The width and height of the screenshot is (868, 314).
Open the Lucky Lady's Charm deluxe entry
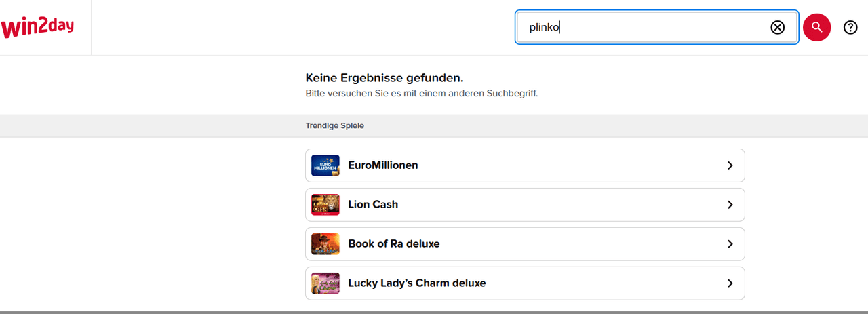[x=417, y=283]
